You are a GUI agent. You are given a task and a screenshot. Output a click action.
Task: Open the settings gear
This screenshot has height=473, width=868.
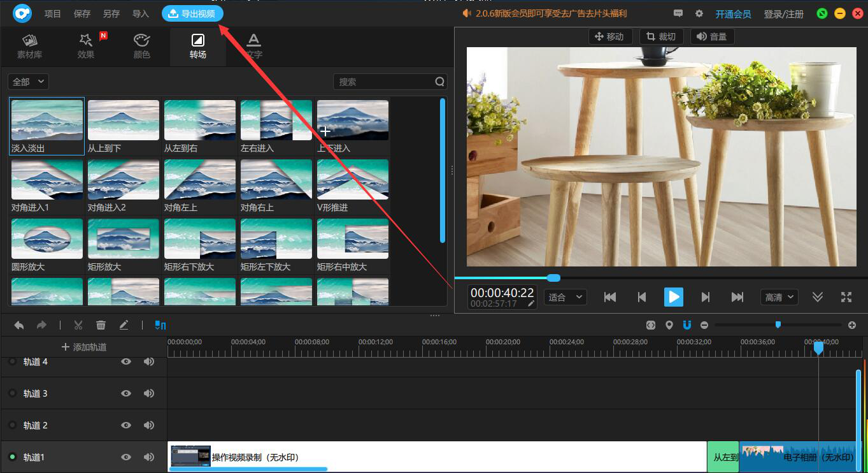click(699, 13)
